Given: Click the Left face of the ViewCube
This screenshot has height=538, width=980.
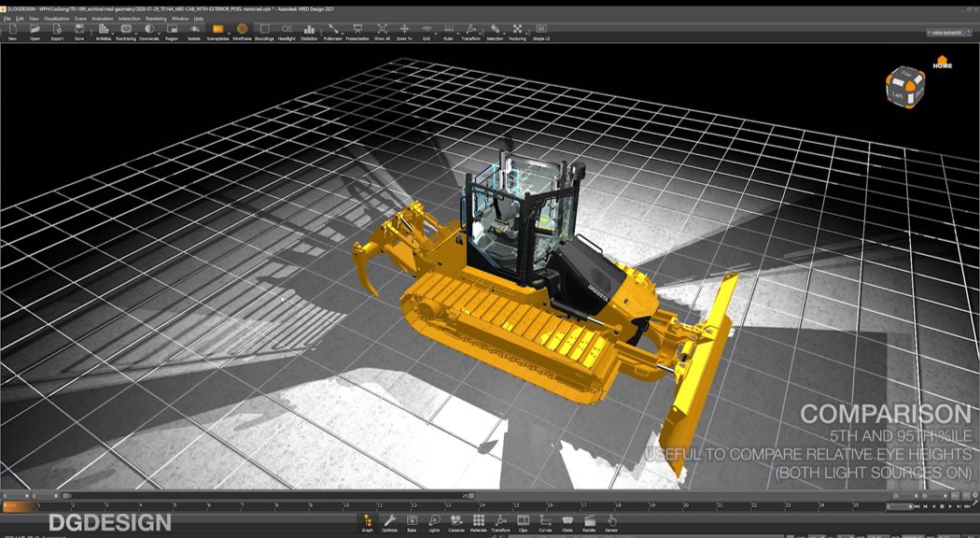Looking at the screenshot, I should tap(898, 95).
